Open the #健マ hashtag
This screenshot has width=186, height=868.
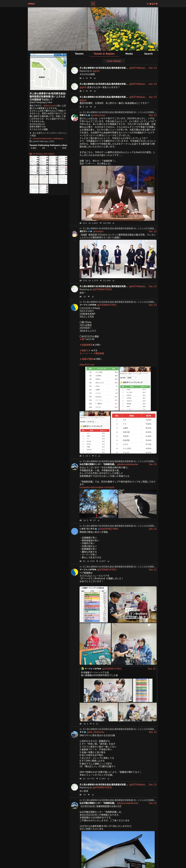pyautogui.click(x=83, y=339)
